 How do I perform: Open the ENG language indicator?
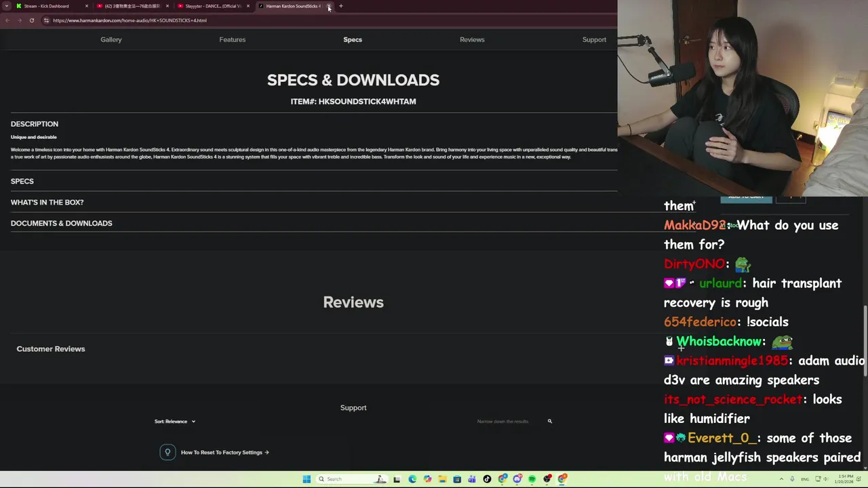pos(805,479)
